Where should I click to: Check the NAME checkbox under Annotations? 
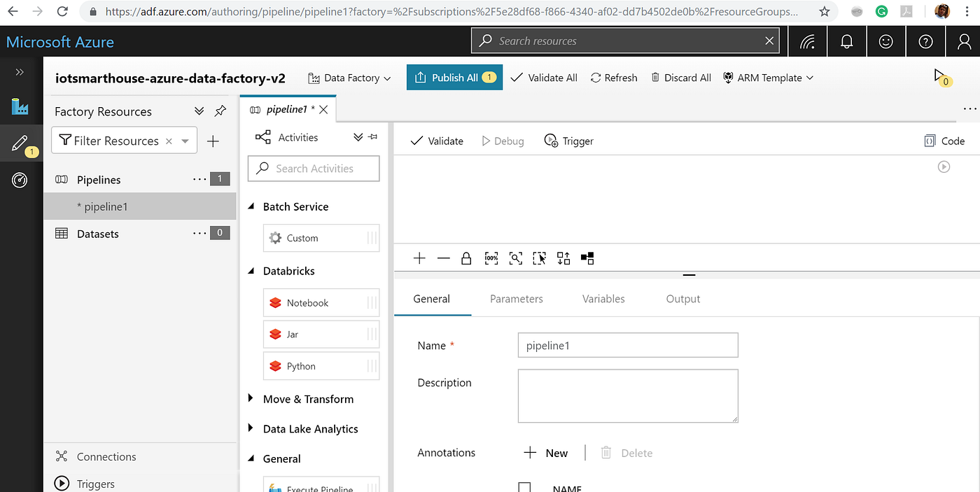point(524,488)
